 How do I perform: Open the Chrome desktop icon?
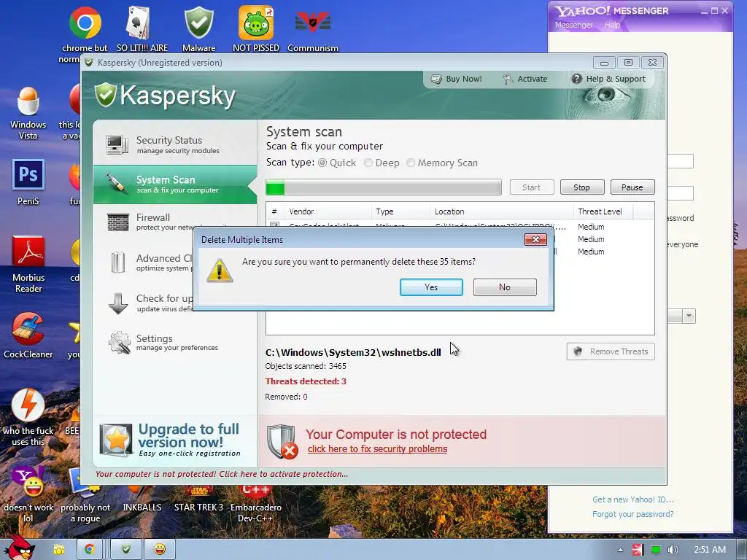(x=85, y=23)
